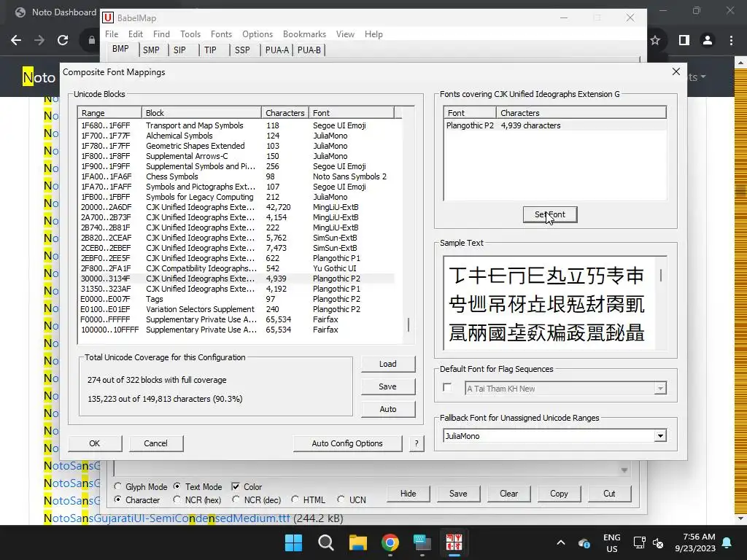Click Chrome's forward arrow
Screen dimensions: 747x560
tap(39, 41)
